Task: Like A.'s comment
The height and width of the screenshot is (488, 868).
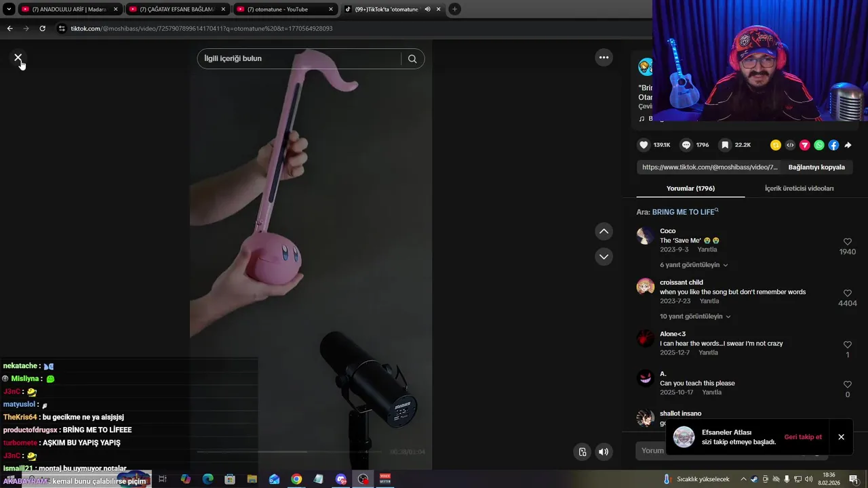Action: pos(847,384)
